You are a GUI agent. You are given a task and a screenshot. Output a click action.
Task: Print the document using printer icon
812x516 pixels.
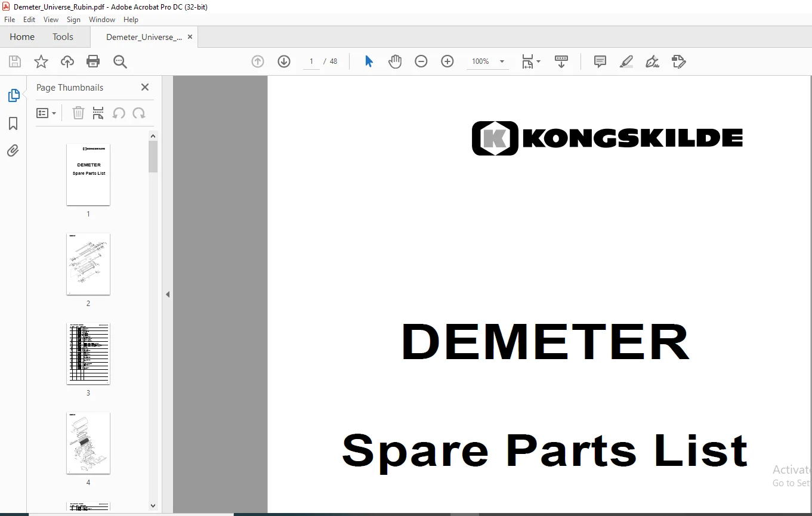[x=93, y=61]
